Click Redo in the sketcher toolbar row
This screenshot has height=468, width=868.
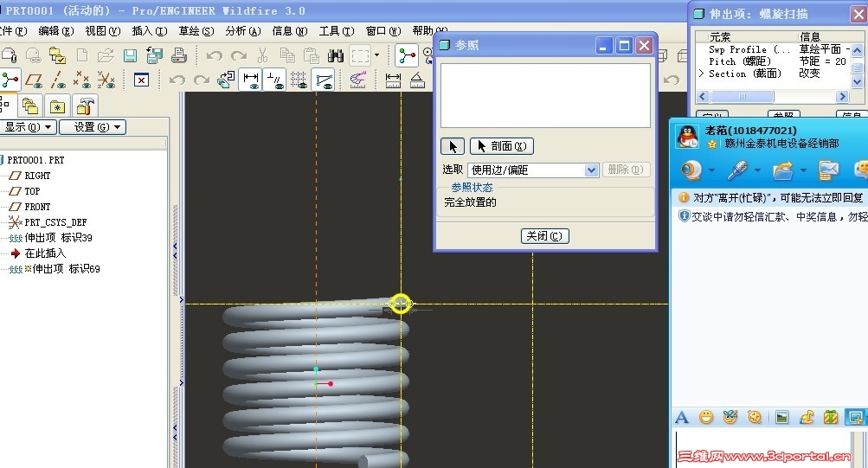coord(202,80)
